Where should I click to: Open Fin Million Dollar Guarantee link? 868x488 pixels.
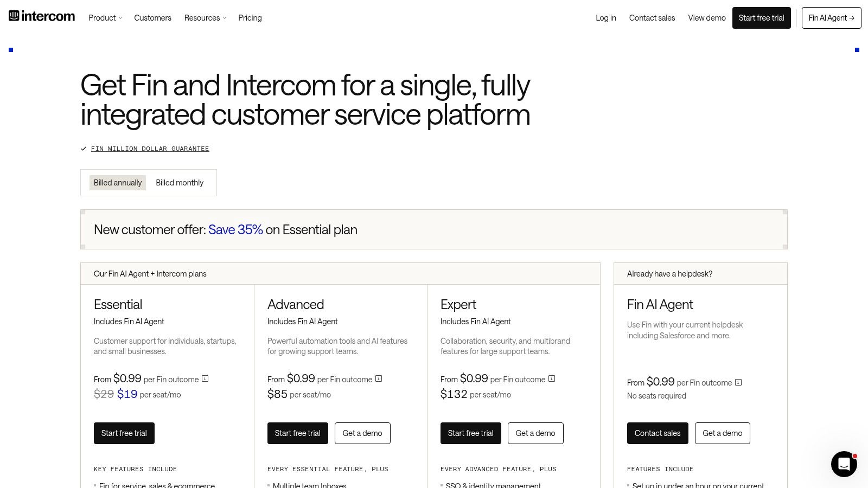coord(150,149)
